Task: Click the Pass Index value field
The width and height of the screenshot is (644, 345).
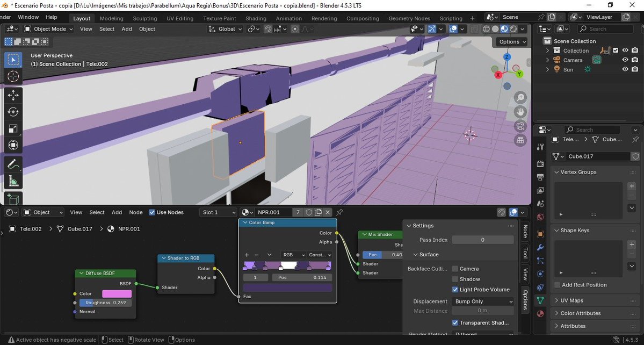Action: click(x=482, y=240)
